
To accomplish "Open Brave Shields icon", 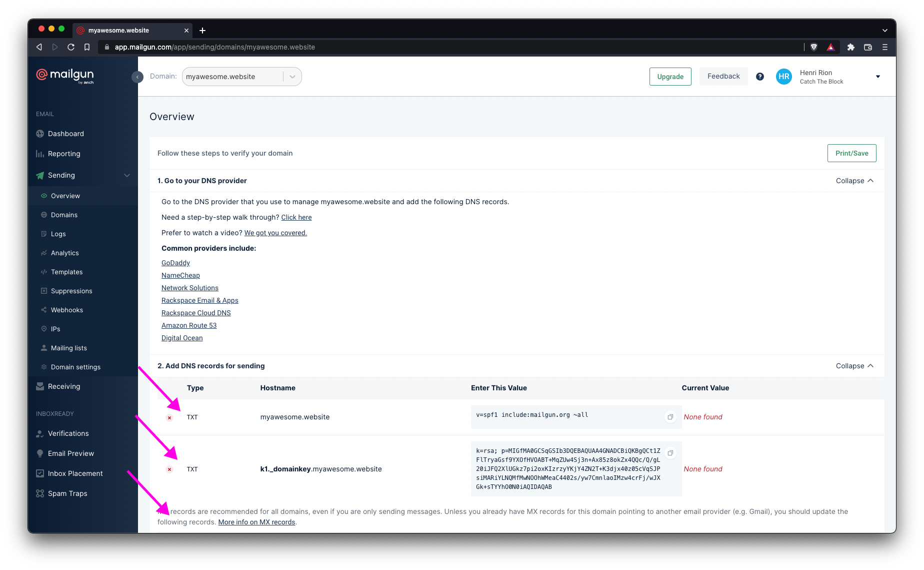I will pos(814,47).
